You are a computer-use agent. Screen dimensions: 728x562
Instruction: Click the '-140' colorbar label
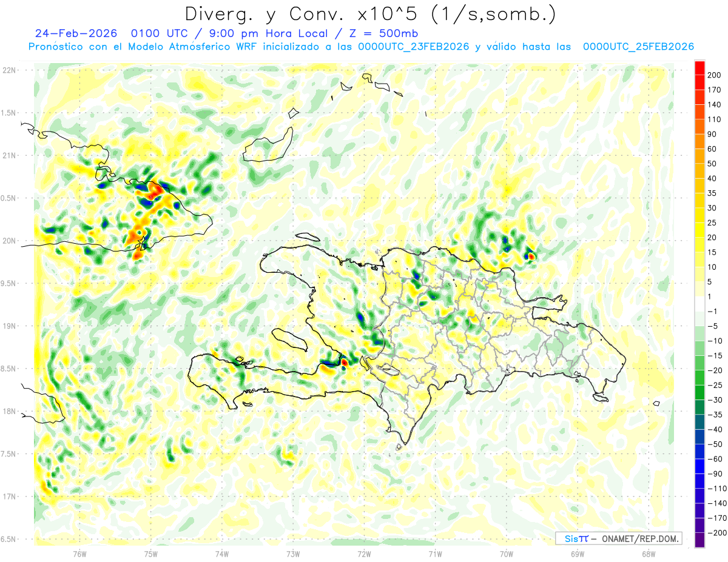(716, 503)
